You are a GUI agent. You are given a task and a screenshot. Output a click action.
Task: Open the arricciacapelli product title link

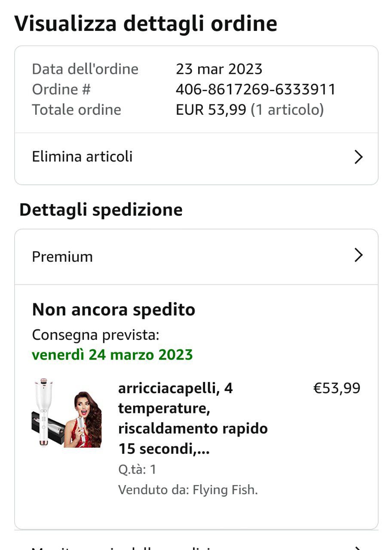tap(193, 419)
